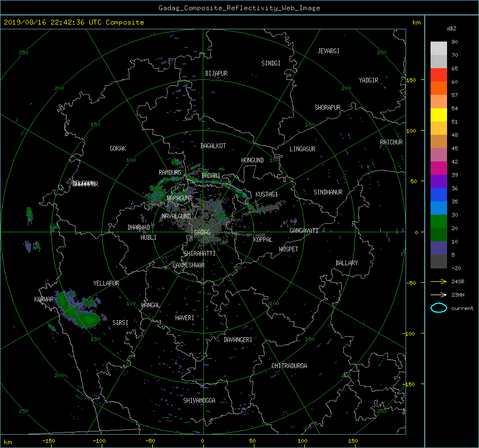Click the BIJAPUR city label
Image resolution: width=479 pixels, height=448 pixels.
[x=216, y=74]
